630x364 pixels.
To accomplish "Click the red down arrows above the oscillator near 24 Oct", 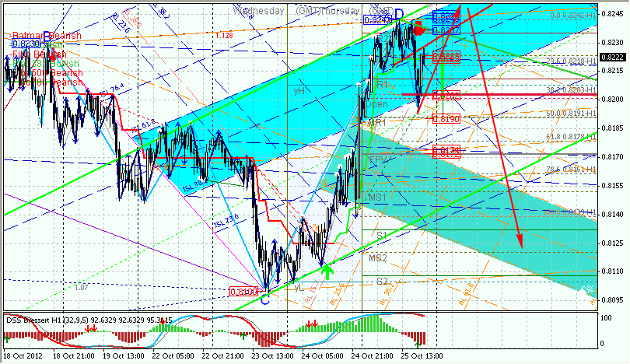I will (x=310, y=324).
